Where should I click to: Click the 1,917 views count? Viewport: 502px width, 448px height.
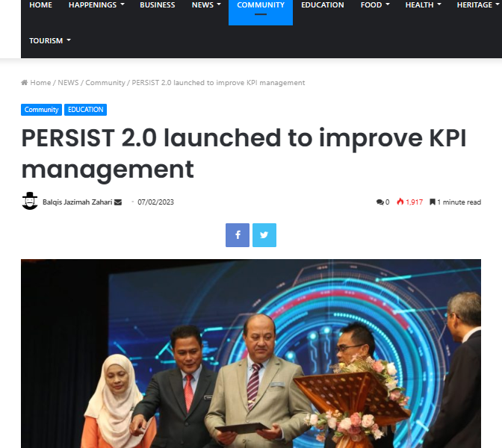[x=415, y=202]
